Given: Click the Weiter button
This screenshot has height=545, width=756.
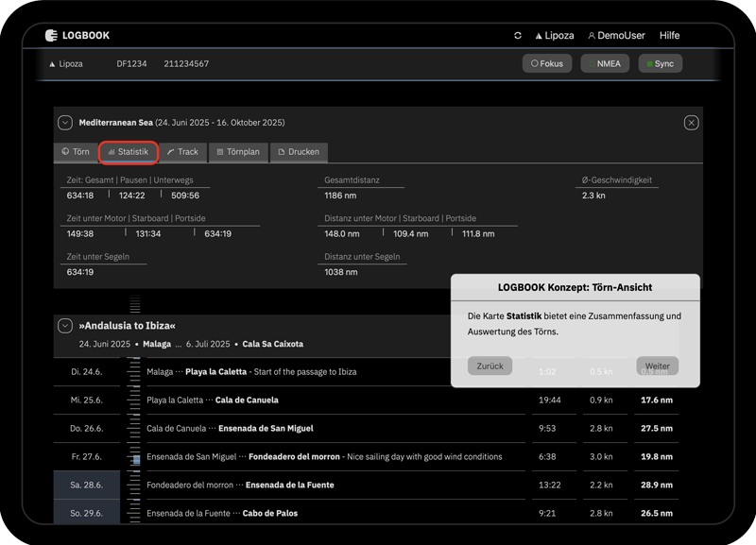Looking at the screenshot, I should [x=657, y=366].
